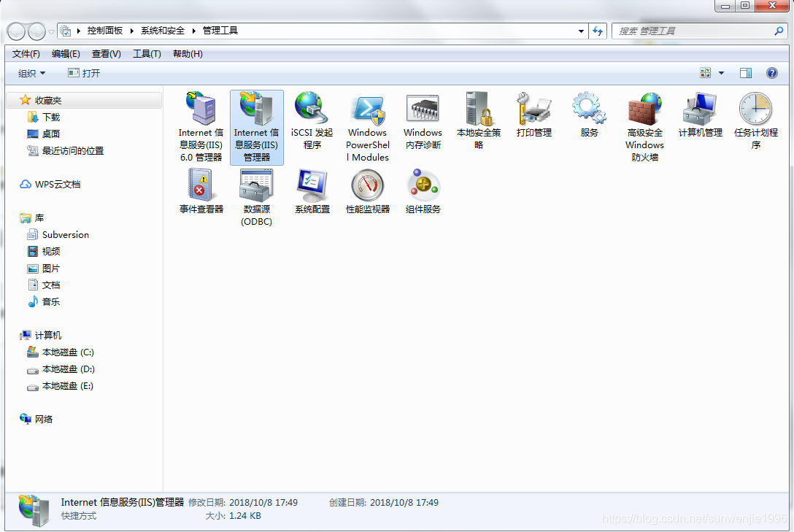Open the 工具(T) menu
This screenshot has height=532, width=794.
147,54
